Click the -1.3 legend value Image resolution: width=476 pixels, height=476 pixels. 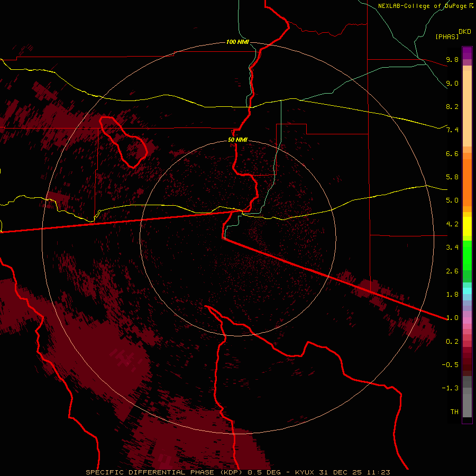450,388
